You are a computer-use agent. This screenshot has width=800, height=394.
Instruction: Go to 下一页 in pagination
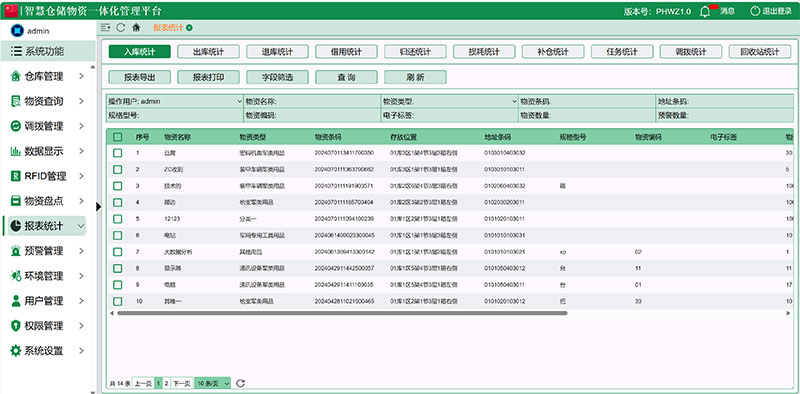pyautogui.click(x=181, y=383)
